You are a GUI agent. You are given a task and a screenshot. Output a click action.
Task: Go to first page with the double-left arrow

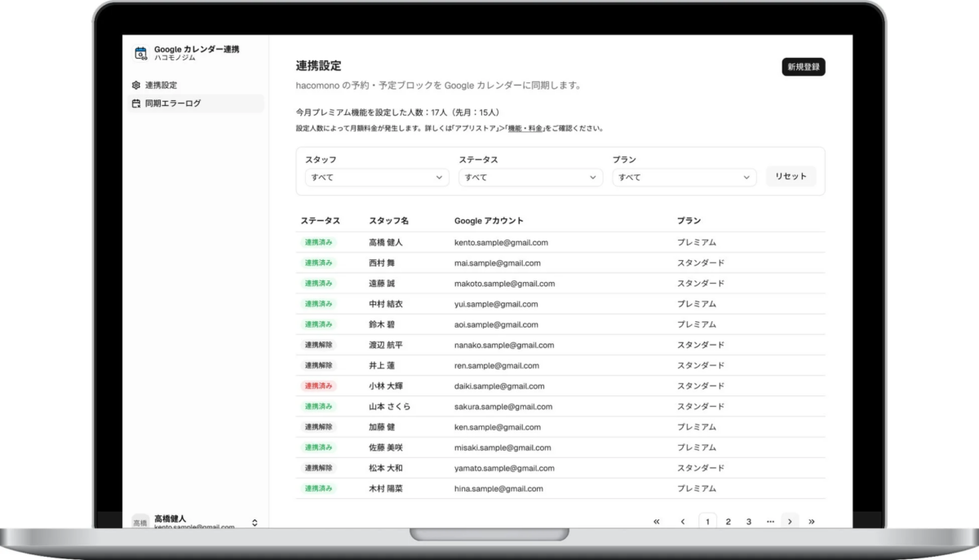coord(657,522)
